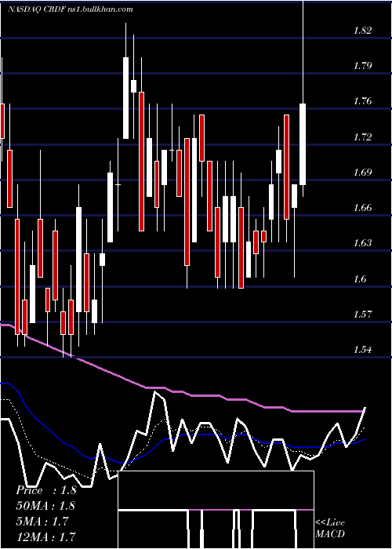The height and width of the screenshot is (549, 392).
Task: Click the 1.69 price axis label
Action: coord(362,173)
